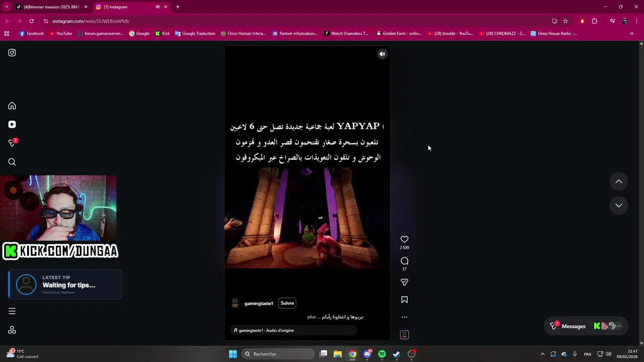Open a new browser tab
Screen dimensions: 644x362
(178, 7)
